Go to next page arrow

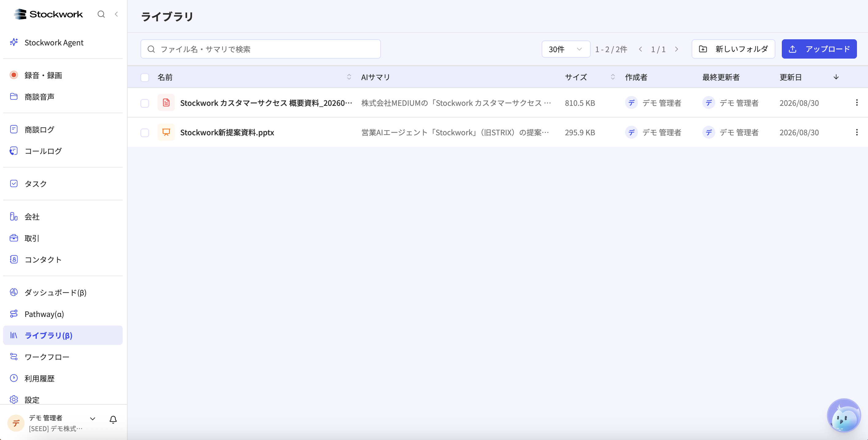point(677,49)
